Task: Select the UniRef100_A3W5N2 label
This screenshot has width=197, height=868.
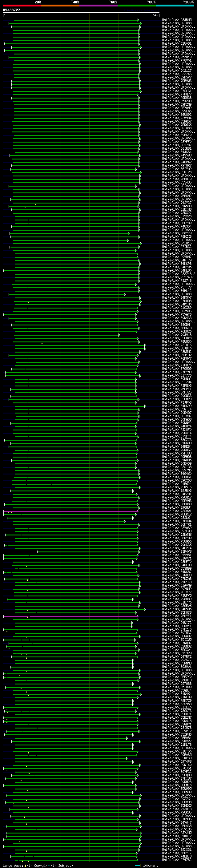Action: [x=177, y=352]
